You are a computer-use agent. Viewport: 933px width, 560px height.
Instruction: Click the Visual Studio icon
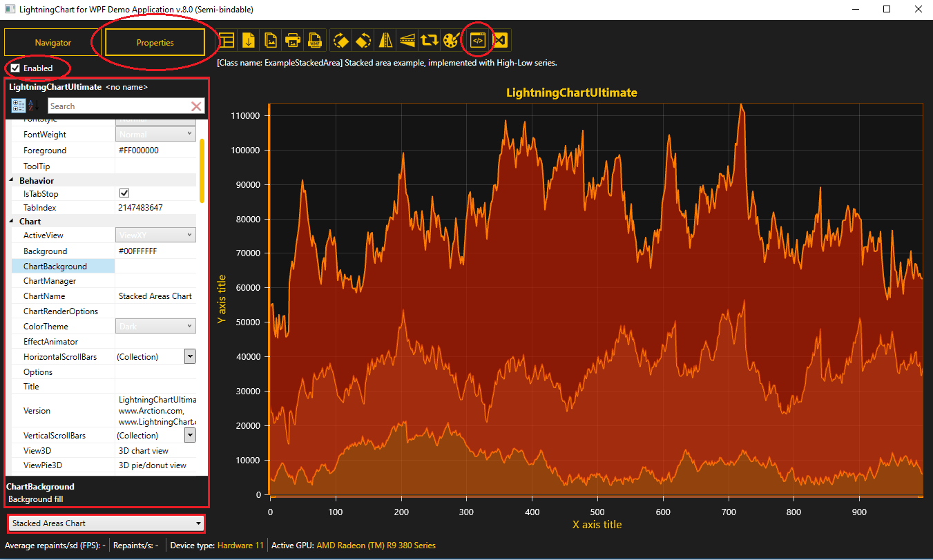pyautogui.click(x=501, y=40)
